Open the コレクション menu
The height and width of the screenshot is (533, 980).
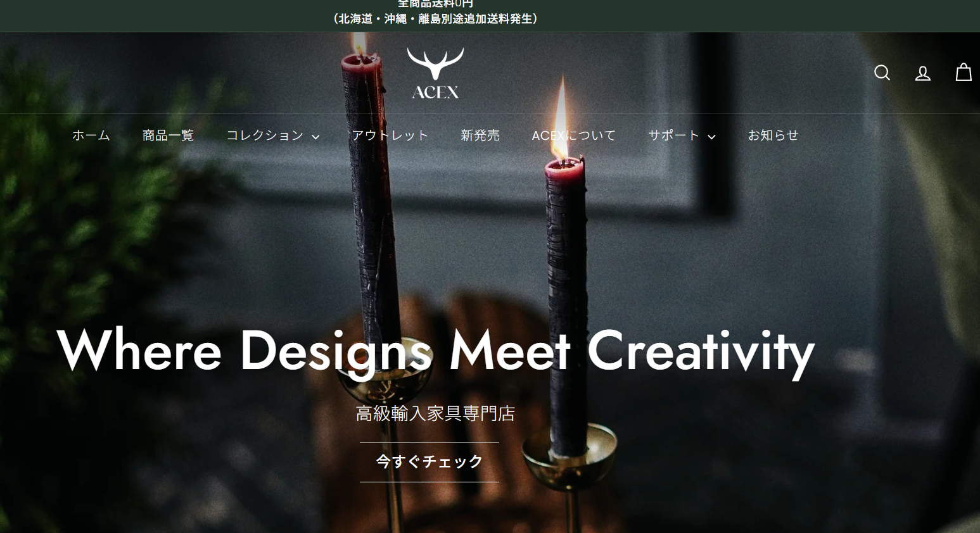point(273,135)
